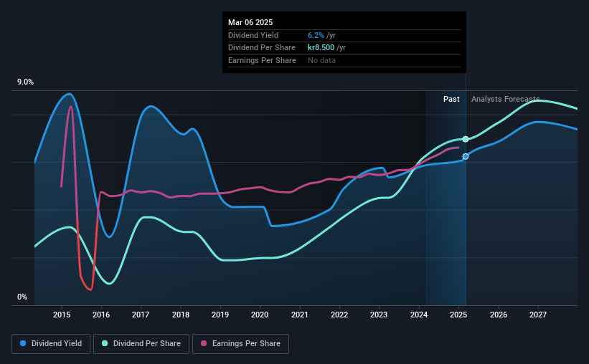Click the 2020 x-axis label
The width and height of the screenshot is (589, 364).
tap(260, 315)
